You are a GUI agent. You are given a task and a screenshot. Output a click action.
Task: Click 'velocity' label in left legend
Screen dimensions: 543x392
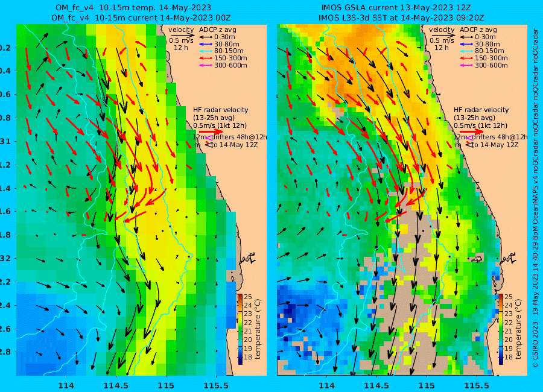point(181,30)
